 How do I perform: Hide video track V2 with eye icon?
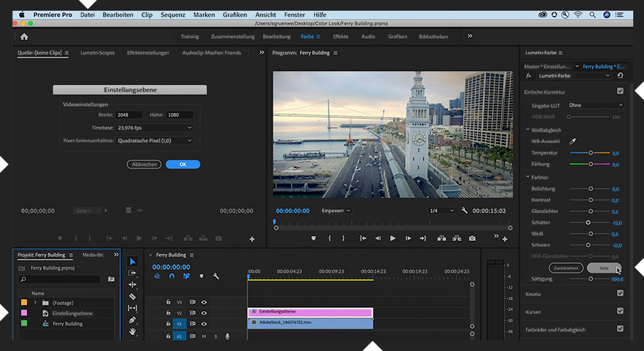204,312
